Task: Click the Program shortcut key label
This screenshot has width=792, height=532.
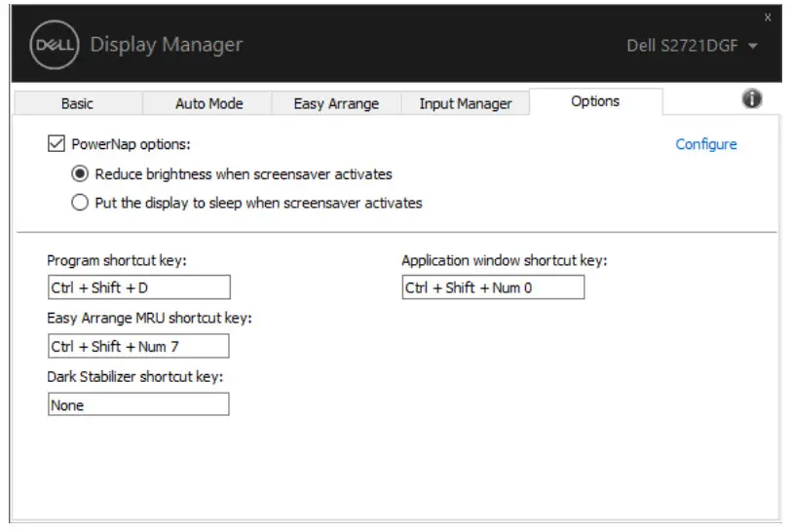Action: point(117,260)
